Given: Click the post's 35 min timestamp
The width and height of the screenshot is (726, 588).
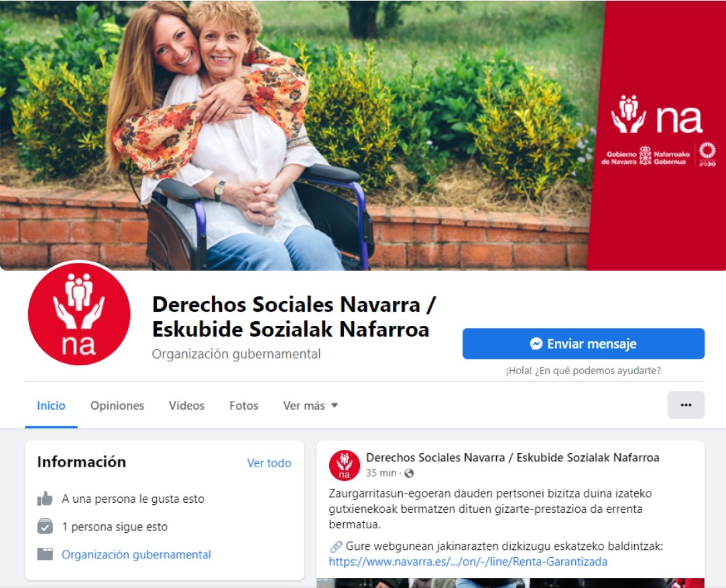Looking at the screenshot, I should (x=381, y=473).
